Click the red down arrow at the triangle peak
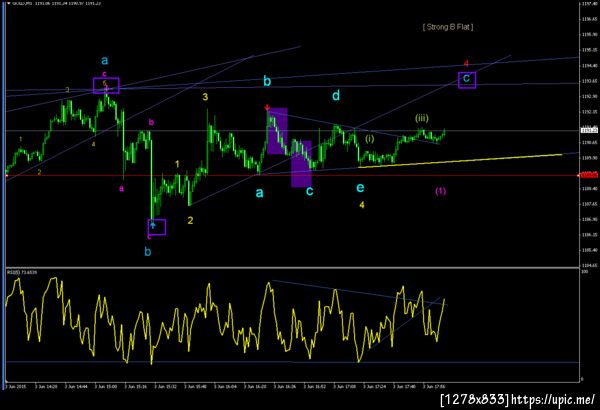This screenshot has width=600, height=410. tap(267, 108)
